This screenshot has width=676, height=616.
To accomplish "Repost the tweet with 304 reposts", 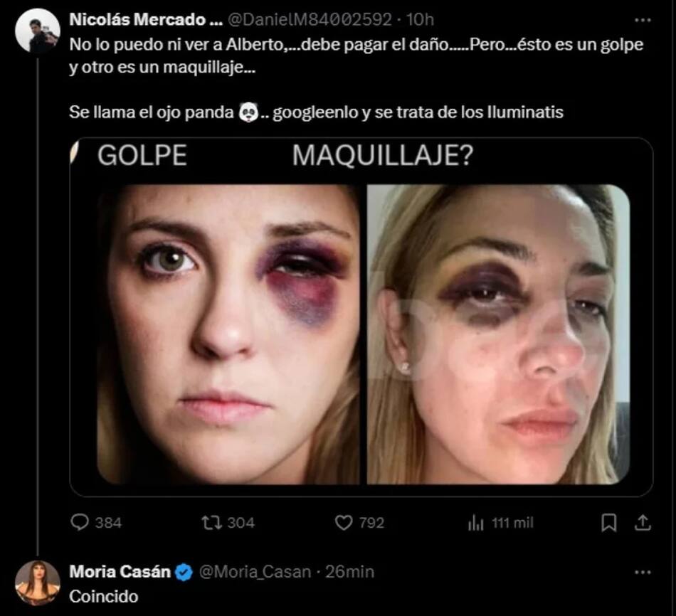I will point(211,523).
